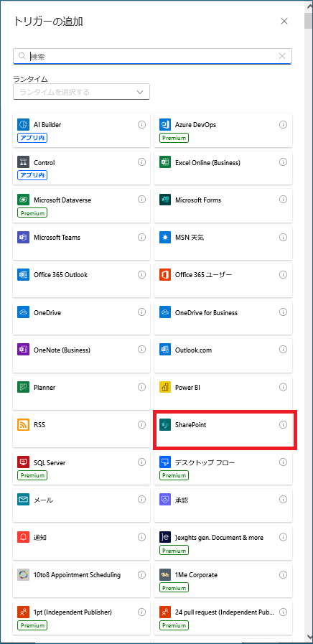
Task: View info for Microsoft Teams
Action: pyautogui.click(x=141, y=237)
